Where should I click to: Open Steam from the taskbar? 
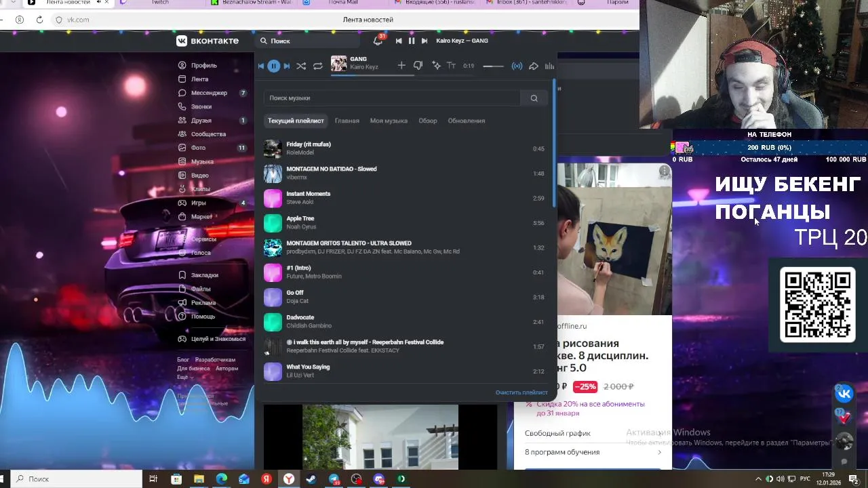click(x=311, y=479)
